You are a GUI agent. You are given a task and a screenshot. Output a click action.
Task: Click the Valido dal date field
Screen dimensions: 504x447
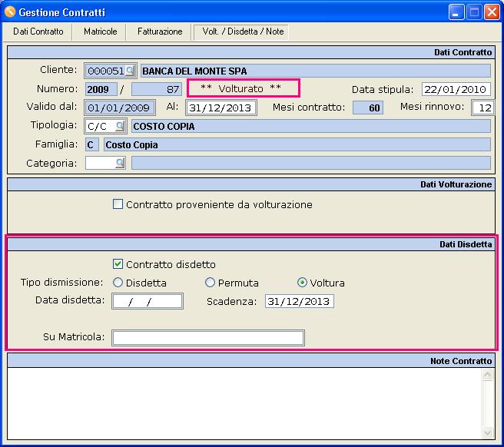120,108
